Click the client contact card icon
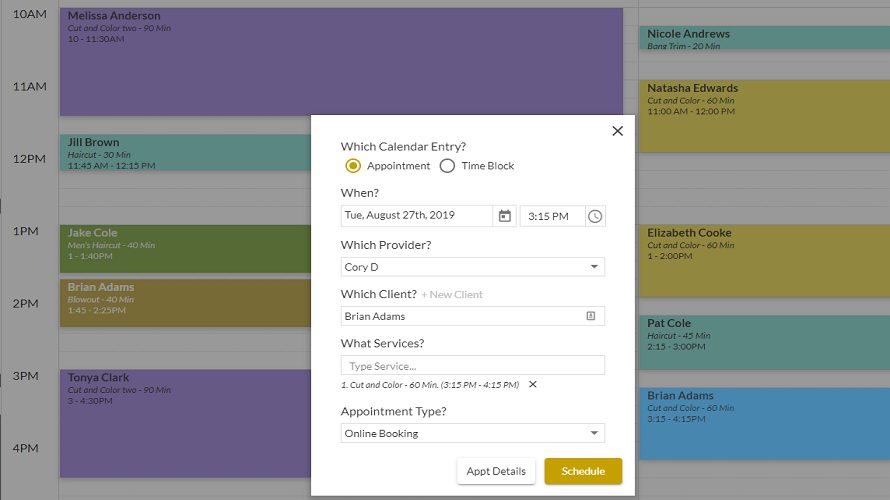Screen dimensions: 890x500 coord(590,316)
